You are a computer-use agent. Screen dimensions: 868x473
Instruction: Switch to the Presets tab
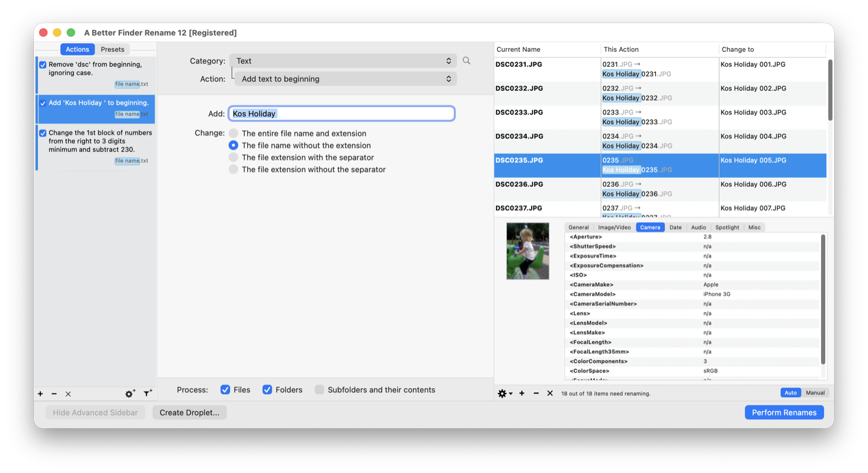point(113,49)
